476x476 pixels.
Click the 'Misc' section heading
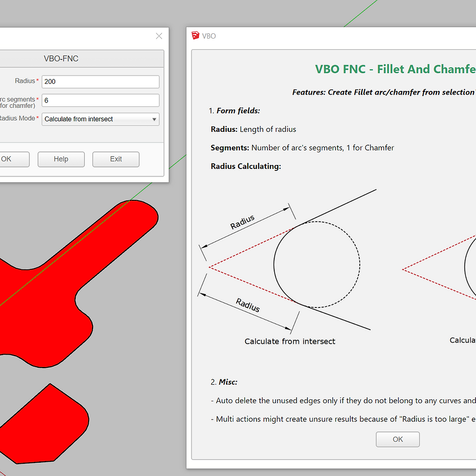(x=228, y=382)
